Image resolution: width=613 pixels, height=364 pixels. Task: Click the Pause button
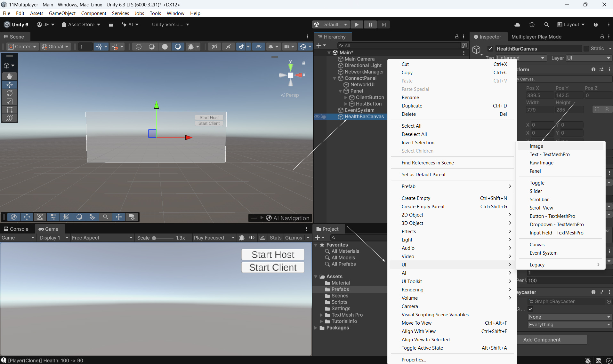(370, 25)
